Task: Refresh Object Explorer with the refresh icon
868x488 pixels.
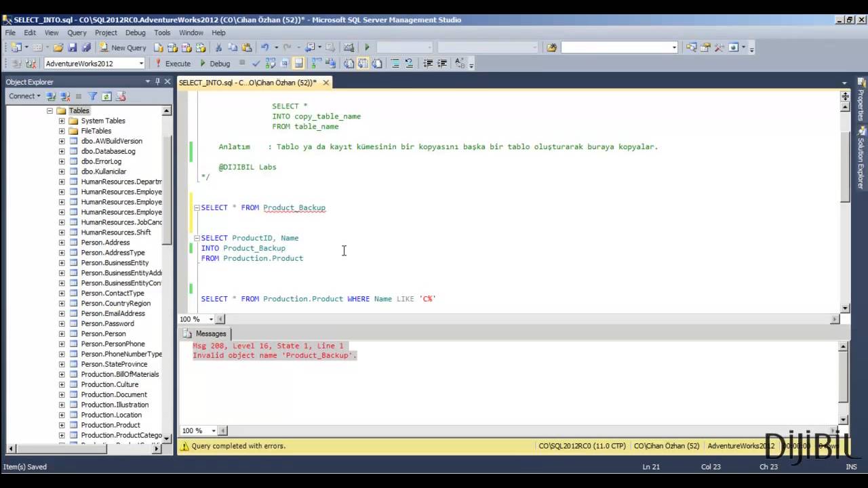Action: click(x=106, y=96)
